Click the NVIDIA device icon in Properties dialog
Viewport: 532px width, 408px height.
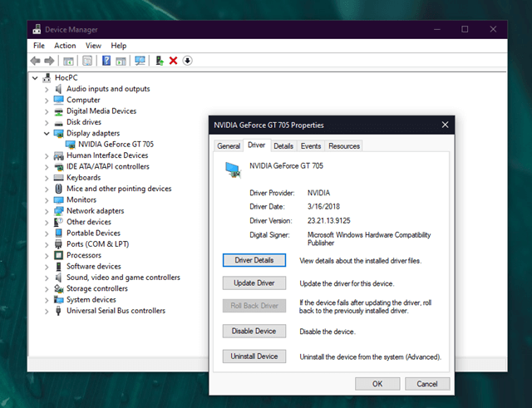pos(233,170)
